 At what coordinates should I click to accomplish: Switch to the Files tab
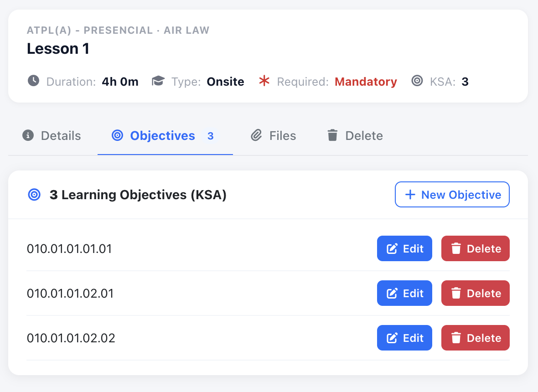click(273, 136)
